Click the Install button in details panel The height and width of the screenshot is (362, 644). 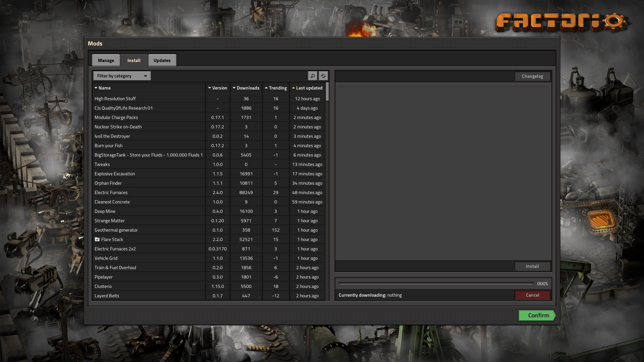tap(532, 266)
